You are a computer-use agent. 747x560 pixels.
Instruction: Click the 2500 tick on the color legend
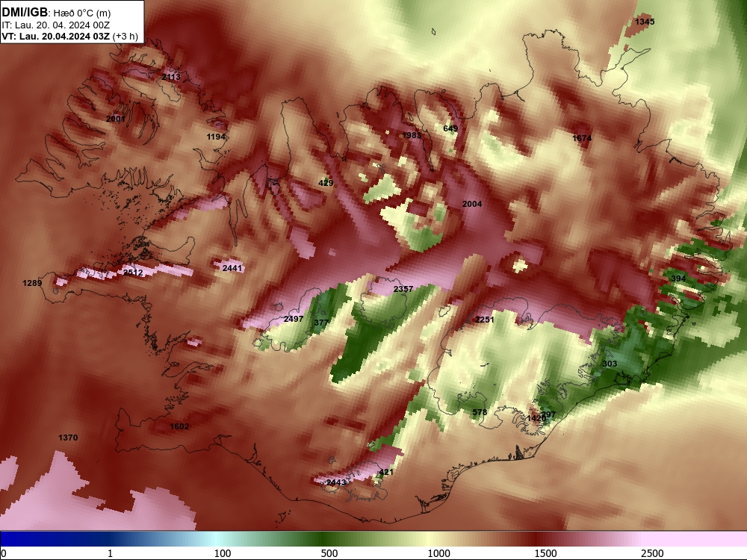pos(652,553)
